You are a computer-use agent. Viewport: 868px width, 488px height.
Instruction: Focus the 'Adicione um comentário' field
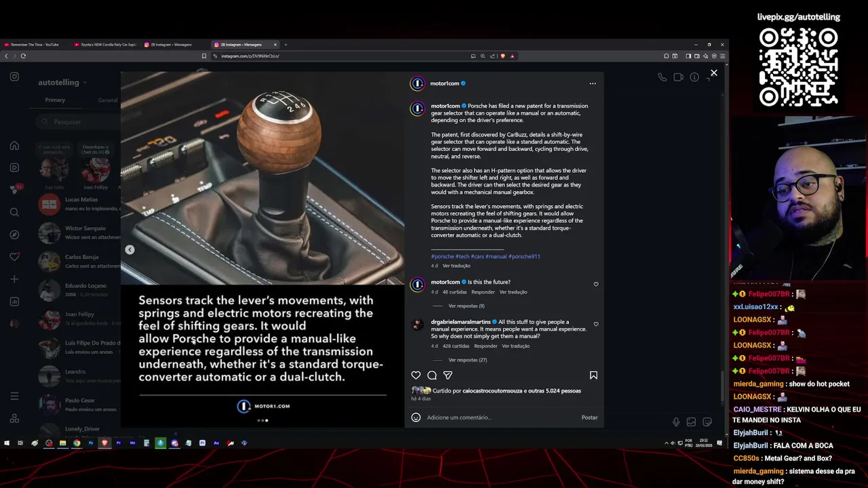pos(500,418)
